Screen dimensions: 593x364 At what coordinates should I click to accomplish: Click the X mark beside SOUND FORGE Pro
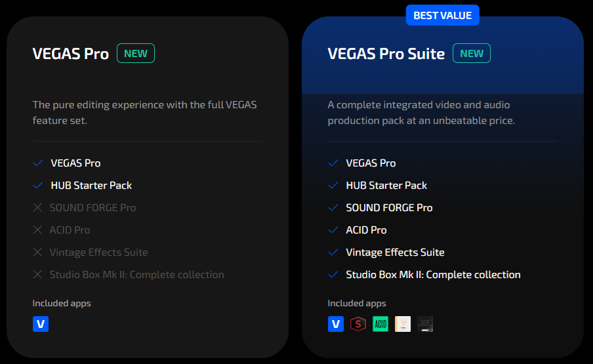[37, 208]
